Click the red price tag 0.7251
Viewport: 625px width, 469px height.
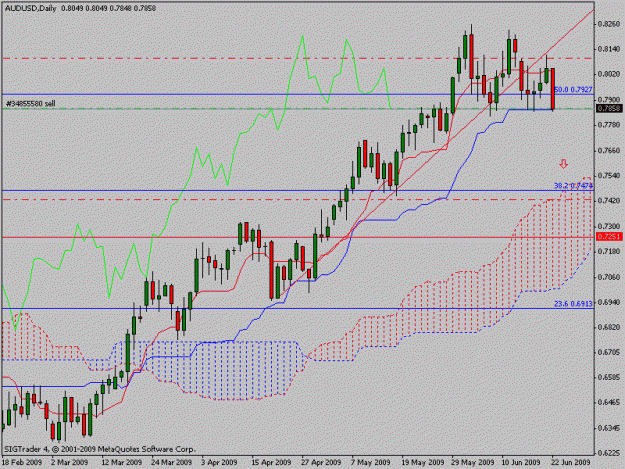pyautogui.click(x=609, y=237)
